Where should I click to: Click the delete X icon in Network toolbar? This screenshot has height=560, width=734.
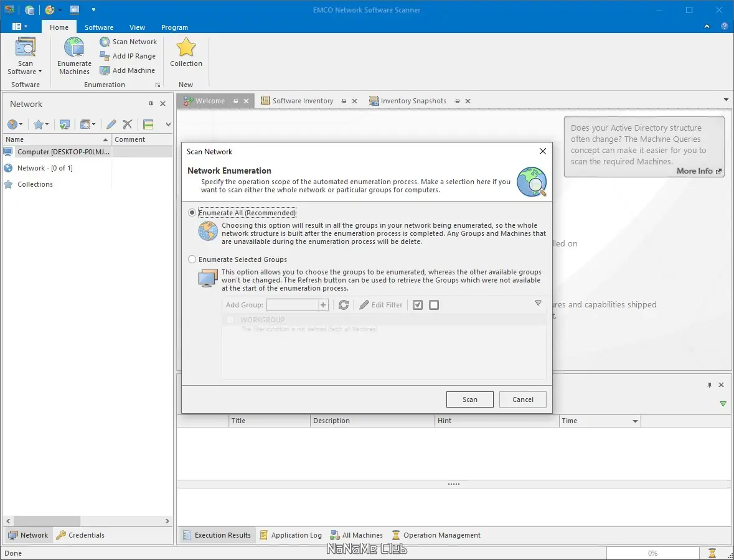(128, 124)
